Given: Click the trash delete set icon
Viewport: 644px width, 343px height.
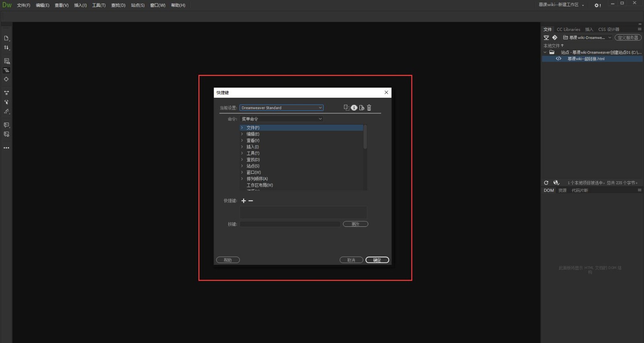Looking at the screenshot, I should pyautogui.click(x=369, y=108).
